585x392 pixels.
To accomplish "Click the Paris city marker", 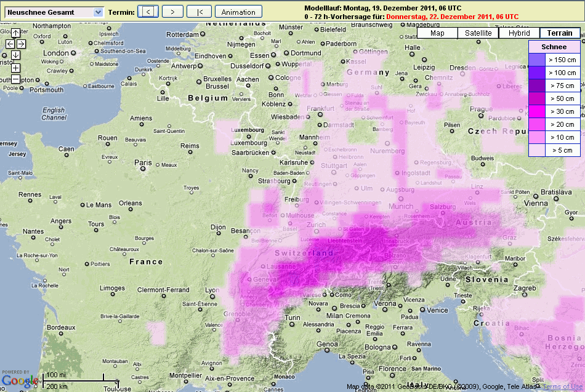I will (x=143, y=169).
